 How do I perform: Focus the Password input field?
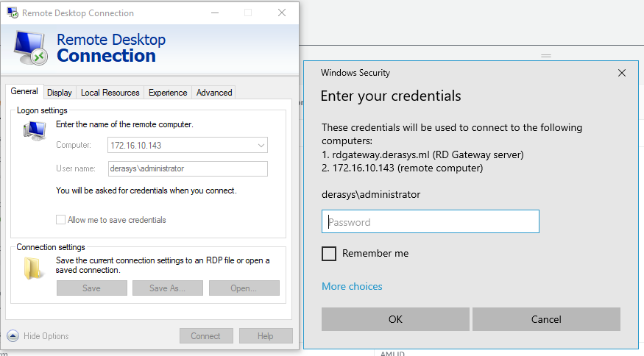pyautogui.click(x=431, y=221)
